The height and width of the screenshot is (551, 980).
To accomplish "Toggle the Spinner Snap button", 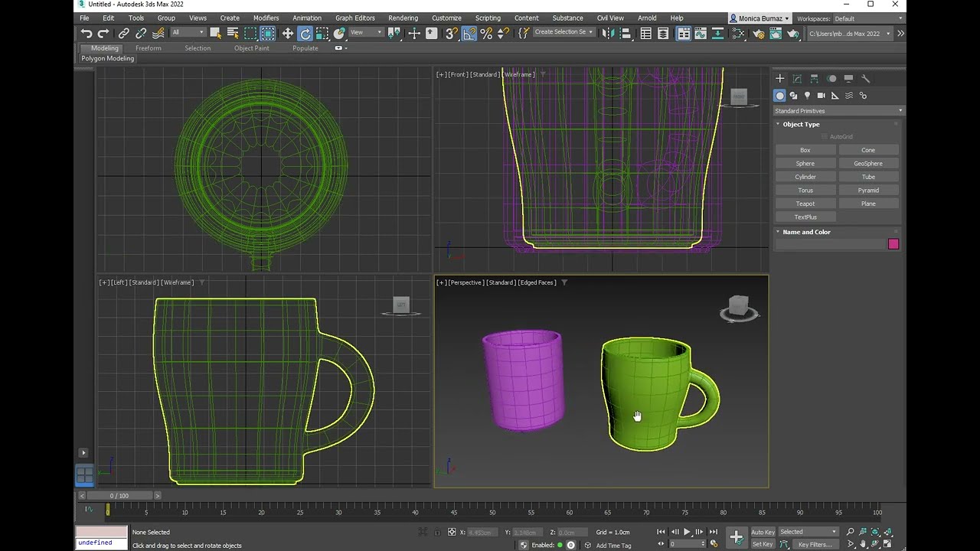I will click(503, 33).
